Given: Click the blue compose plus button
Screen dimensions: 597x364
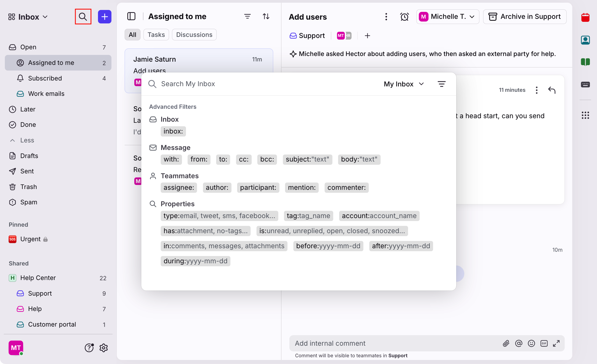Looking at the screenshot, I should pos(104,17).
